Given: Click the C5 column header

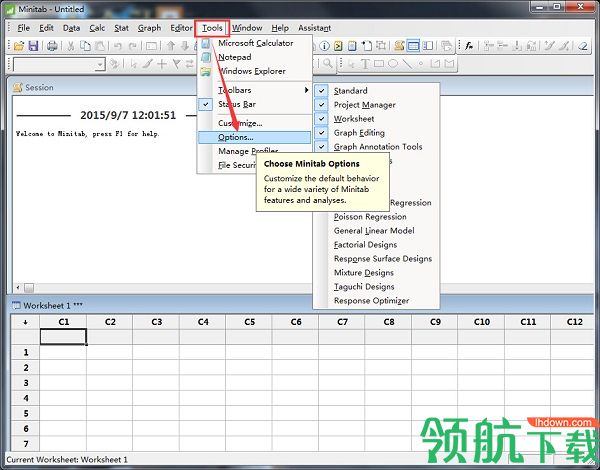Looking at the screenshot, I should pyautogui.click(x=249, y=322).
